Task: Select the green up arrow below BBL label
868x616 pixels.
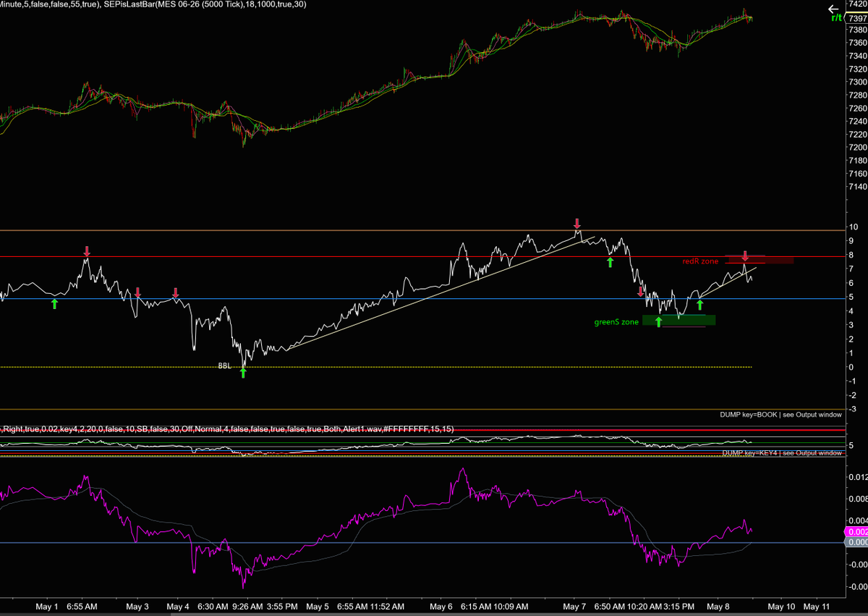Action: [243, 372]
